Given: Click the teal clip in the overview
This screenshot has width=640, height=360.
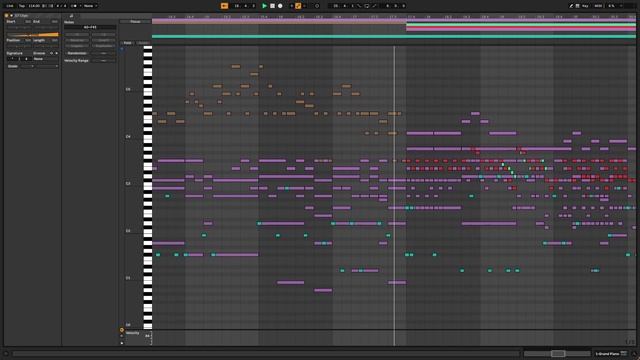Looking at the screenshot, I should point(394,36).
